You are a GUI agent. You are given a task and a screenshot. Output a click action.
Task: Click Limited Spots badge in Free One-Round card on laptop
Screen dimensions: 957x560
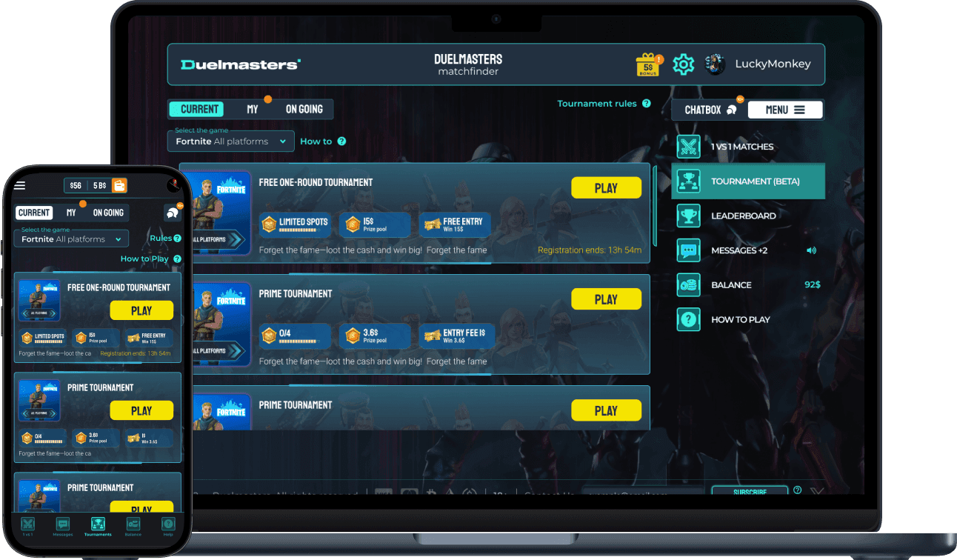pos(296,224)
